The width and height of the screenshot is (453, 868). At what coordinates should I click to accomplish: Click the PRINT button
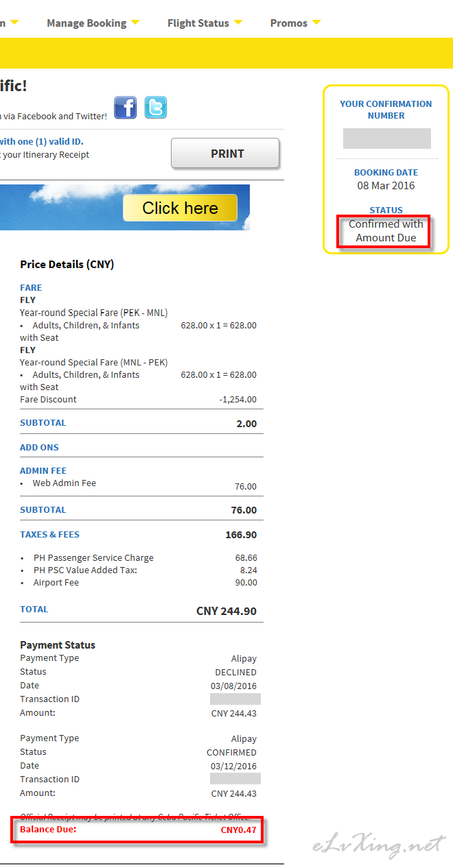(x=225, y=153)
